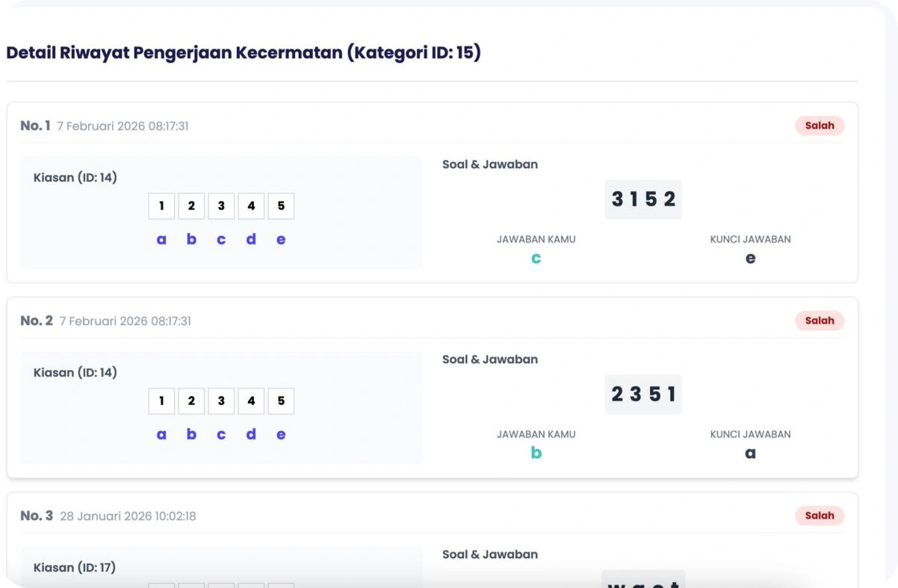This screenshot has width=898, height=588.
Task: Select answer letter b under Jawaban Kamu No. 2
Action: [536, 453]
